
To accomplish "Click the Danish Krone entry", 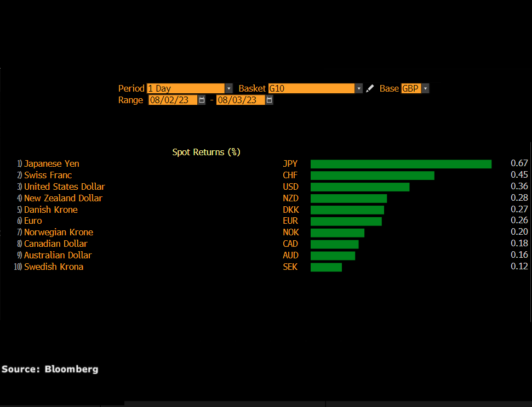I will coord(50,210).
